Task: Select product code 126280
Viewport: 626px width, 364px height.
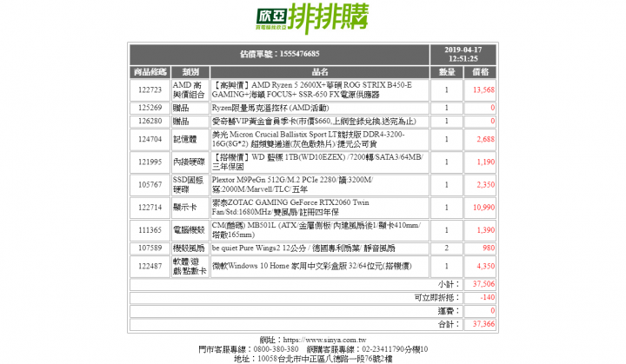Action: coord(150,122)
